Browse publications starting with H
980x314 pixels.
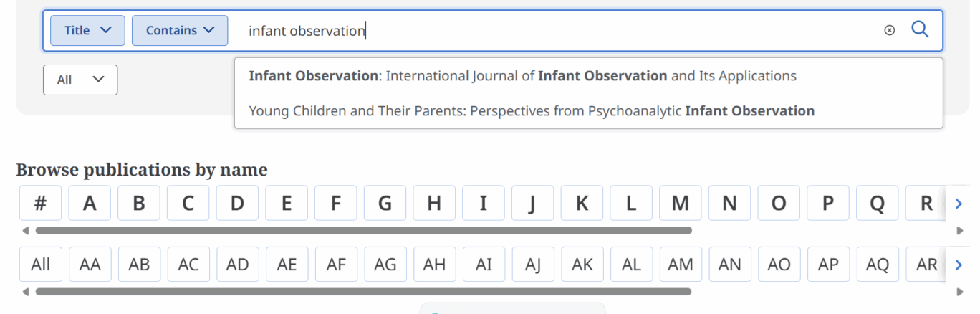coord(434,204)
